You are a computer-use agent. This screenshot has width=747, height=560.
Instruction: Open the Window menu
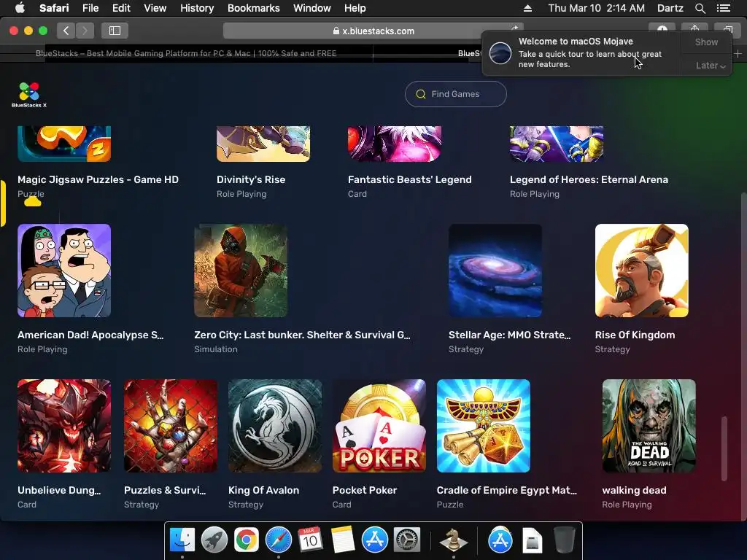[311, 8]
